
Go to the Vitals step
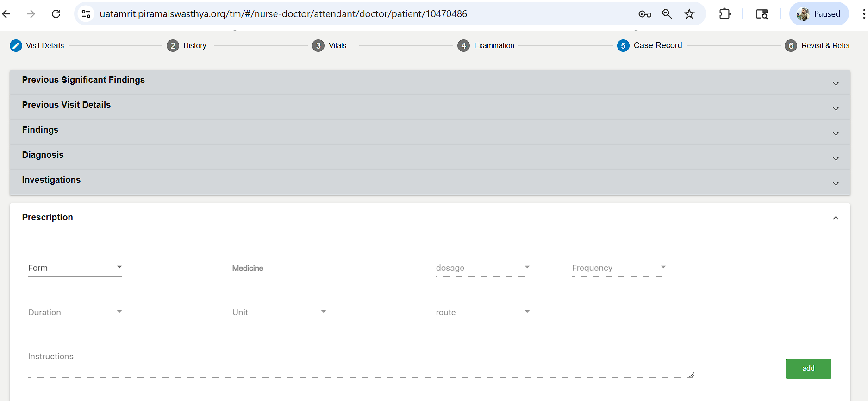[x=330, y=45]
